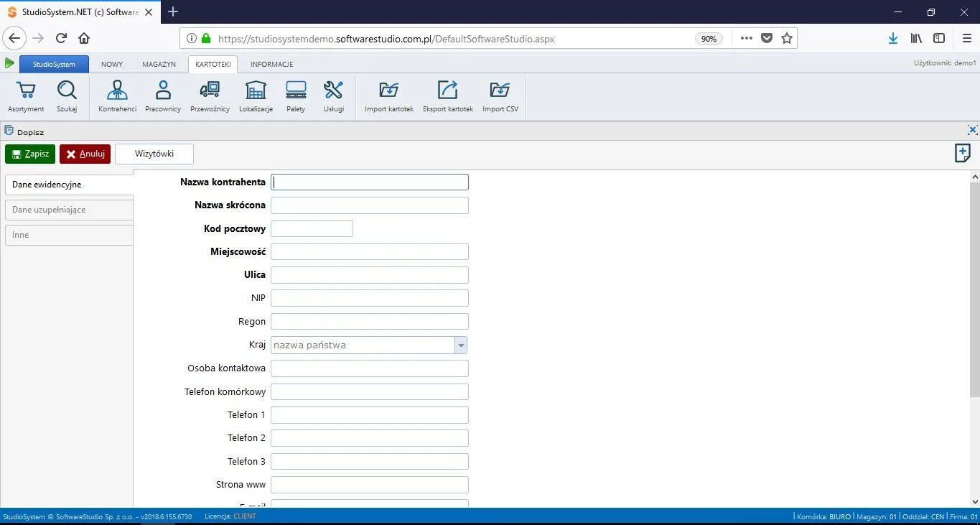Image resolution: width=980 pixels, height=525 pixels.
Task: Click 'Licencja: CLIENT' in status bar
Action: click(x=230, y=516)
